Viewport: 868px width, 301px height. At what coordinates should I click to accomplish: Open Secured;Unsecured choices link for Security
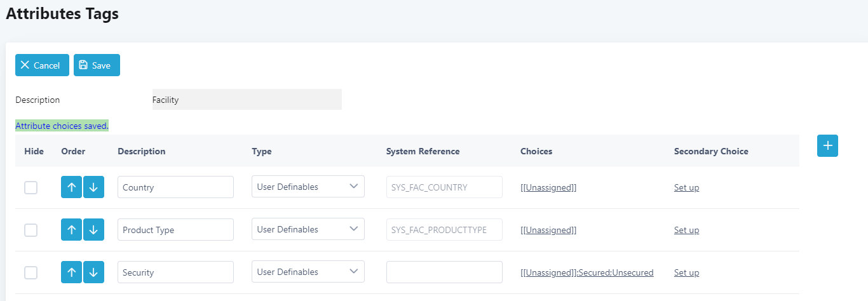tap(587, 272)
